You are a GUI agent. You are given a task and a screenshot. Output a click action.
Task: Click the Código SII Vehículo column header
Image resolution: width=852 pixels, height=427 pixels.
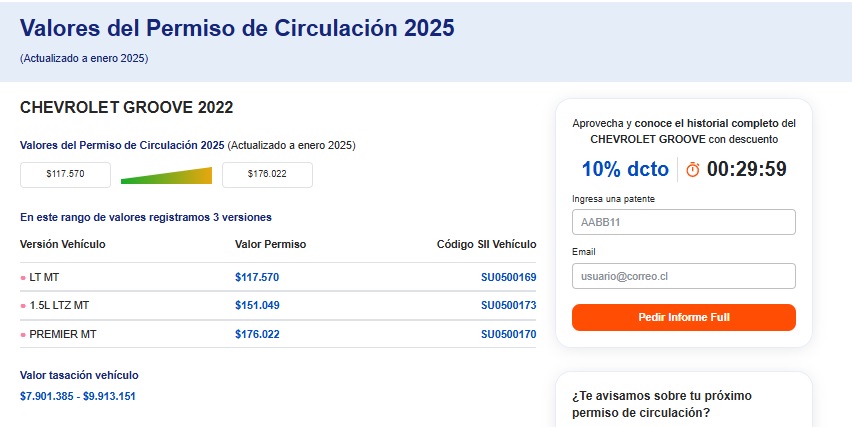tap(486, 244)
